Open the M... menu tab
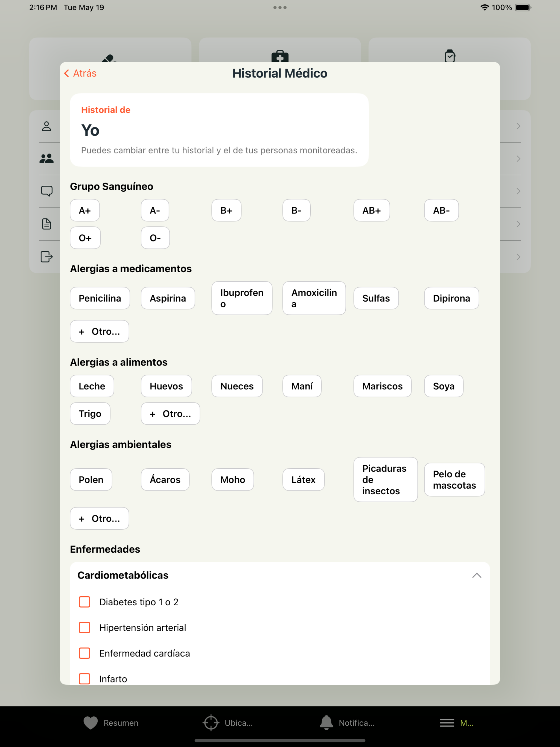The height and width of the screenshot is (747, 560). click(457, 723)
